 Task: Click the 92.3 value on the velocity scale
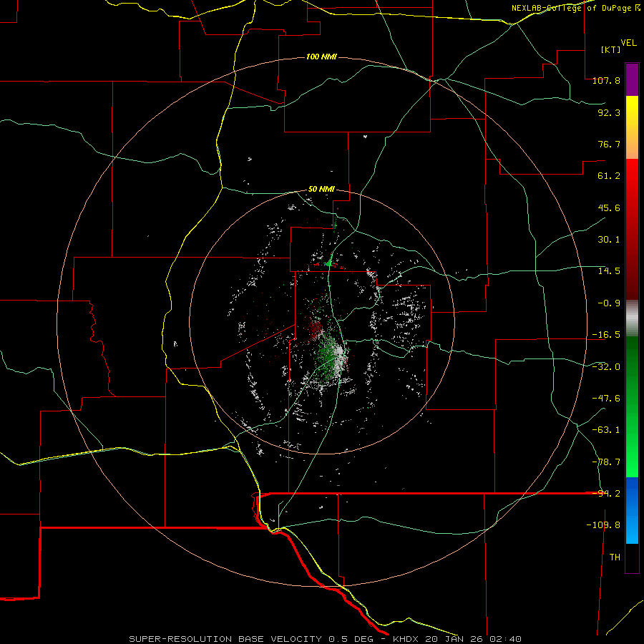(x=609, y=112)
